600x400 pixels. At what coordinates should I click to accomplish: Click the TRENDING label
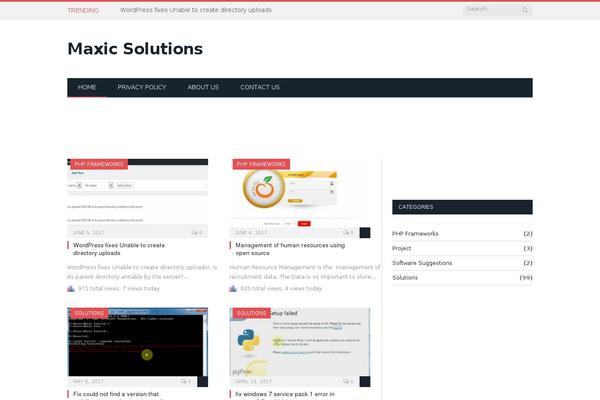click(83, 10)
